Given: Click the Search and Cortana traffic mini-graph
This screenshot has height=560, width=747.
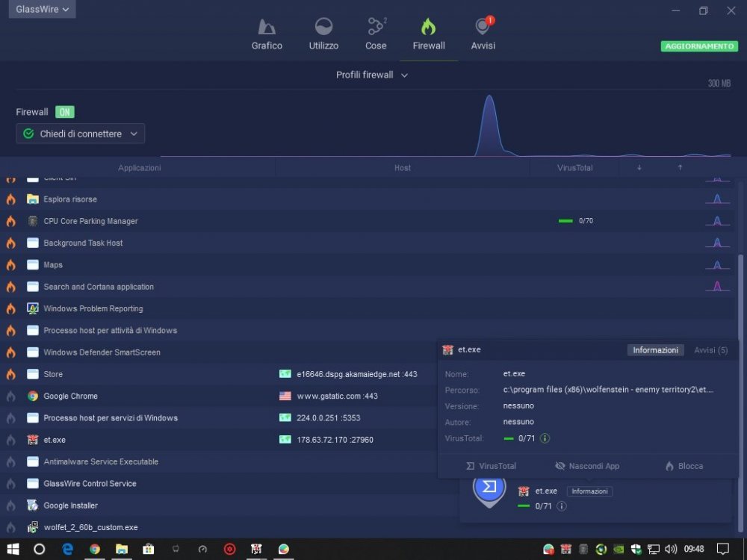Looking at the screenshot, I should click(x=717, y=286).
